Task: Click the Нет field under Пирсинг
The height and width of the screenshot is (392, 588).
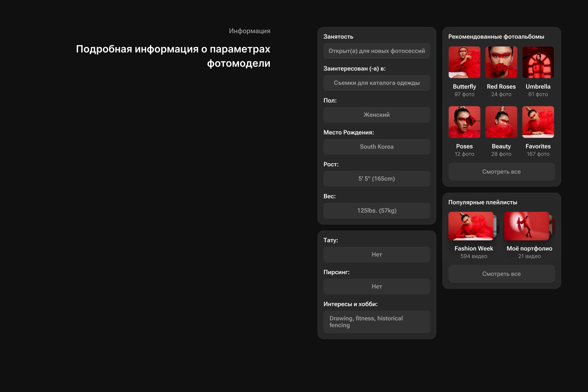Action: tap(377, 286)
